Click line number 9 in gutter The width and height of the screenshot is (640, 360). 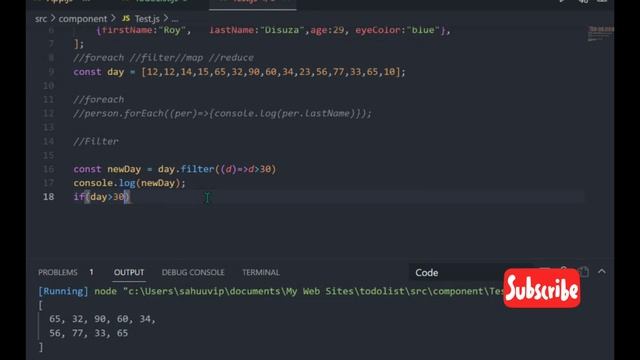tap(51, 72)
